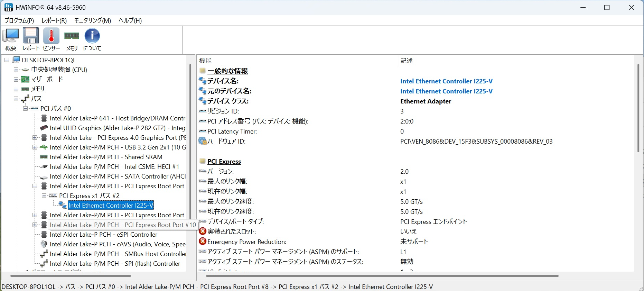
Task: Open the レポート(R) menu
Action: tap(54, 20)
